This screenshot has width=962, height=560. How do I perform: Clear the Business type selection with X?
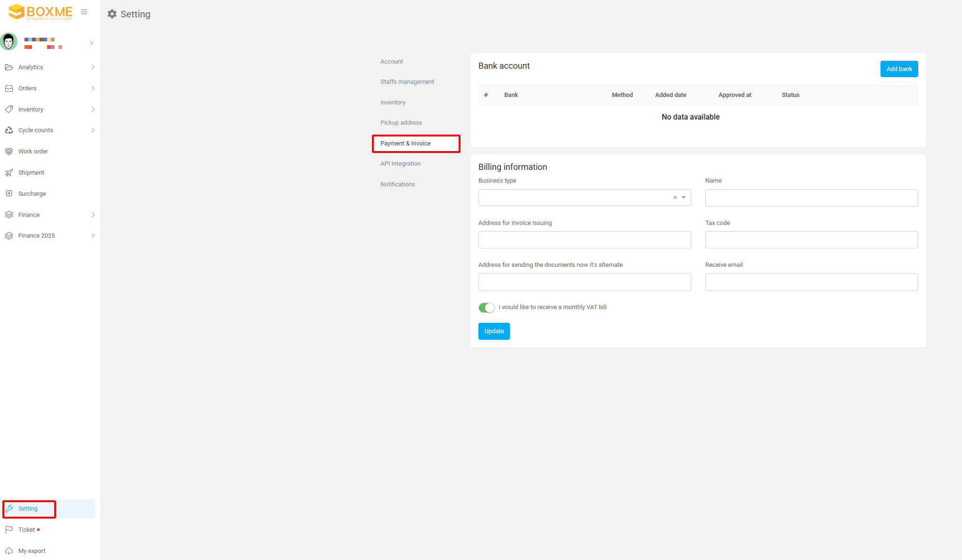(x=675, y=198)
